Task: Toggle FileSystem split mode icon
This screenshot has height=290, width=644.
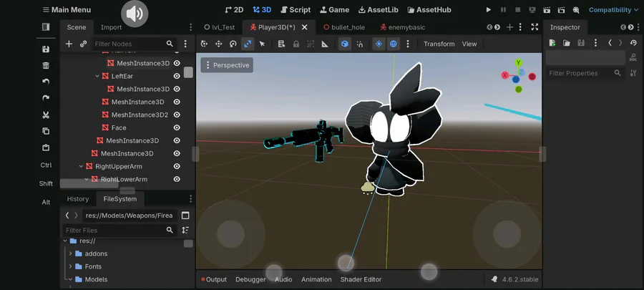Action: coord(185,216)
